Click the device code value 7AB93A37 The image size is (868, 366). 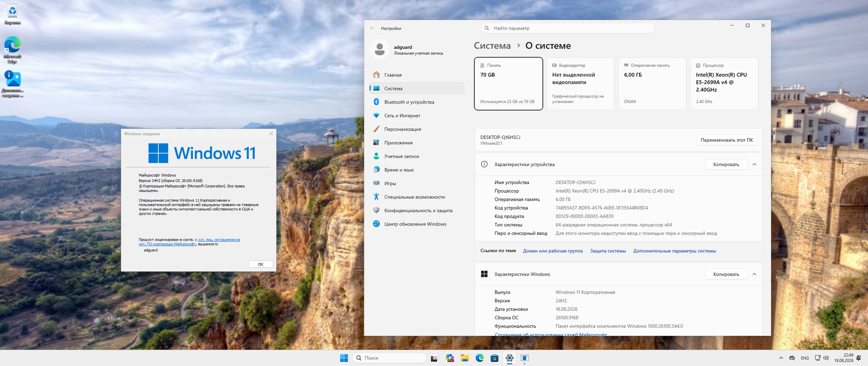pos(601,208)
